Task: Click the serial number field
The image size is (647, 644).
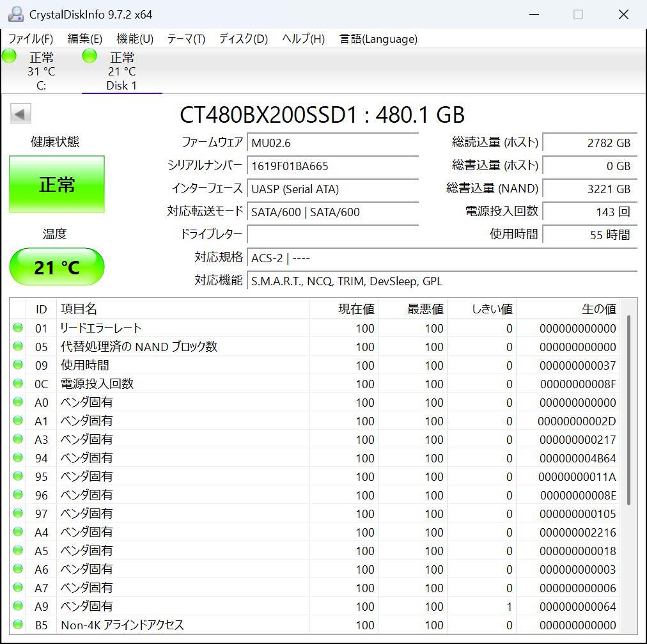Action: (332, 166)
